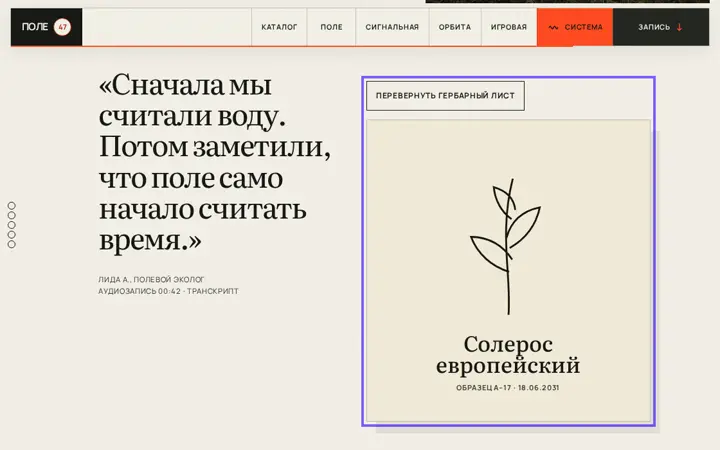The width and height of the screenshot is (720, 450).
Task: Go to the СИГНАЛЬНАЯ section
Action: tap(392, 27)
